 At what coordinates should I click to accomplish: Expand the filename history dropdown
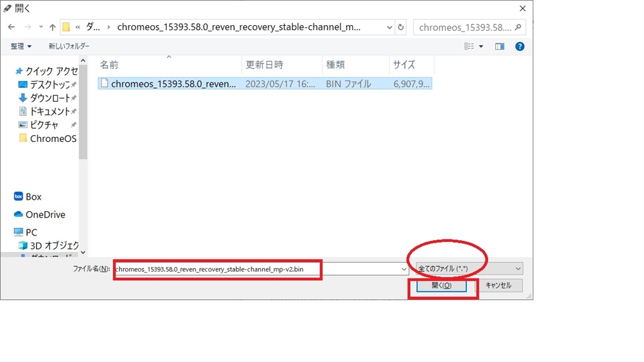click(404, 269)
